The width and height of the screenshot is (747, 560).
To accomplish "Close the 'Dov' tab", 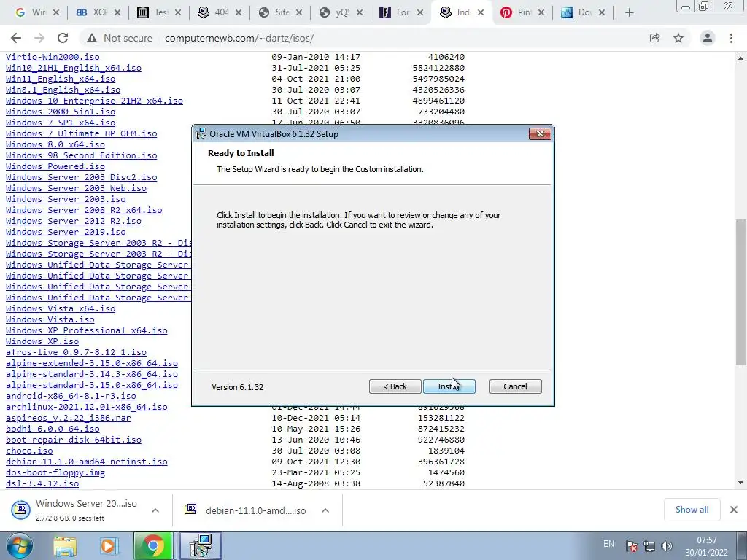I will (x=602, y=13).
